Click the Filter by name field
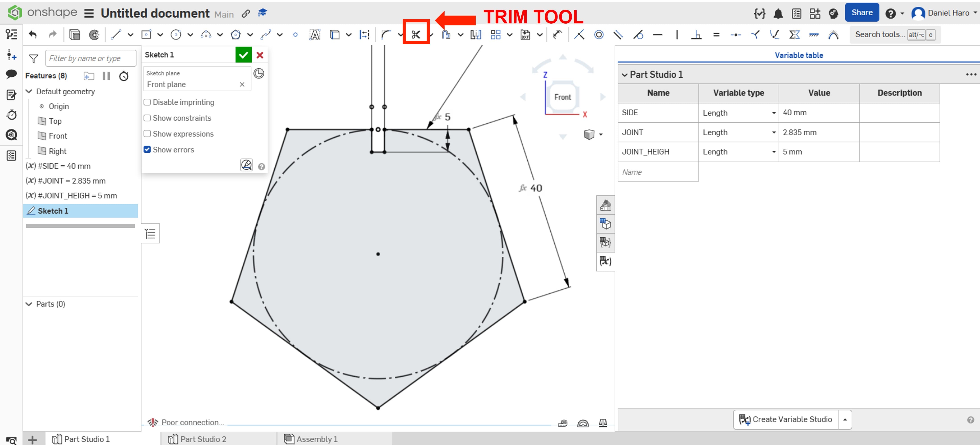980x445 pixels. coord(90,58)
